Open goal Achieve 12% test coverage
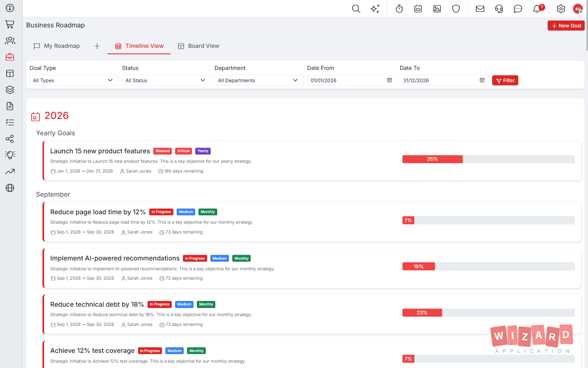This screenshot has height=368, width=588. click(92, 350)
